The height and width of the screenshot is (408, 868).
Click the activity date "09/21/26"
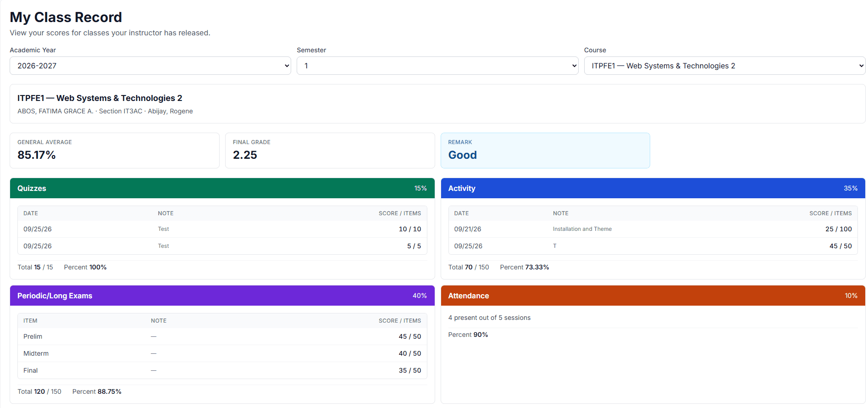click(468, 229)
